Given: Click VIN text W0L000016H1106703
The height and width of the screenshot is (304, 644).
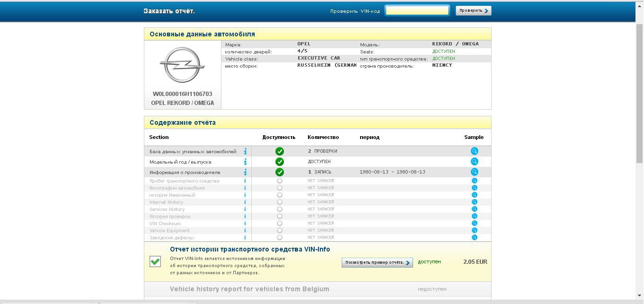Looking at the screenshot, I should coord(182,94).
